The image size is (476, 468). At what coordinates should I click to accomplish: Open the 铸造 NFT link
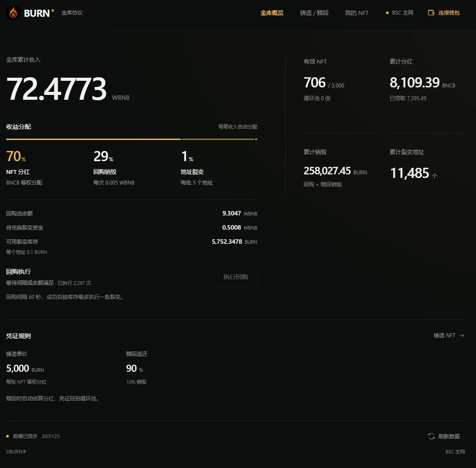point(449,336)
